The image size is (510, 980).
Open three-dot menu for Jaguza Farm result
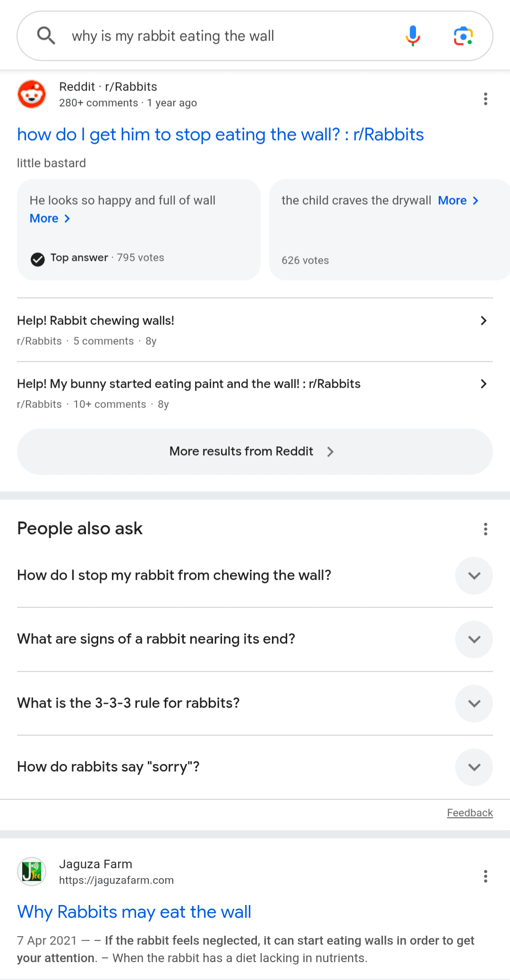tap(485, 876)
